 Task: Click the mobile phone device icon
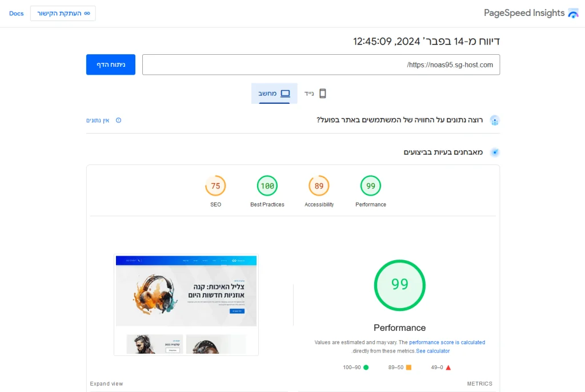[x=323, y=94]
